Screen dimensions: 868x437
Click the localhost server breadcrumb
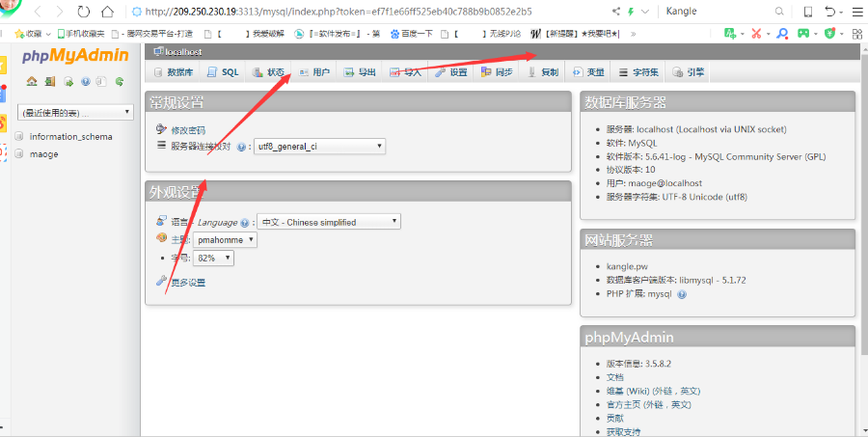point(183,51)
